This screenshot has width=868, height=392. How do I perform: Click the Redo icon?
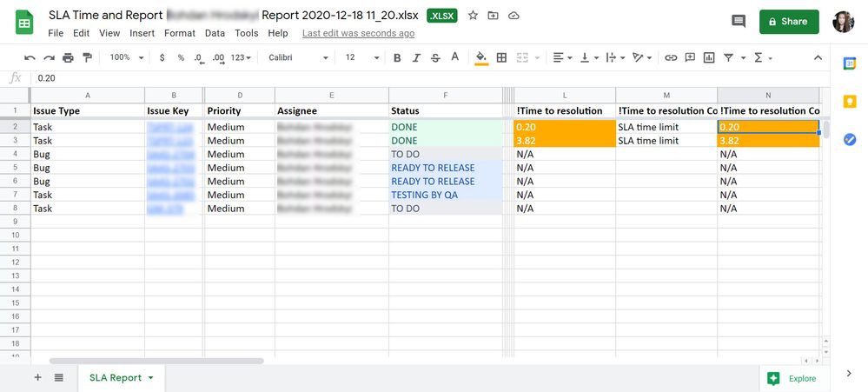click(x=50, y=57)
